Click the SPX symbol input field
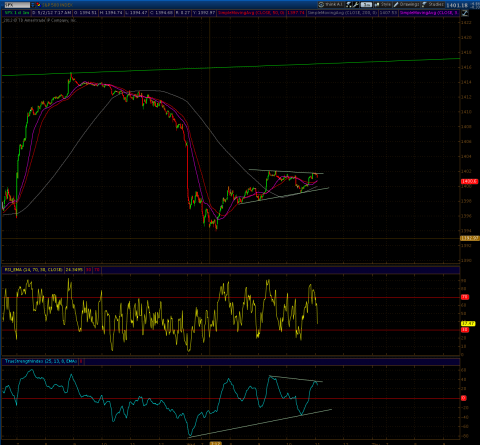The height and width of the screenshot is (445, 480). [17, 5]
